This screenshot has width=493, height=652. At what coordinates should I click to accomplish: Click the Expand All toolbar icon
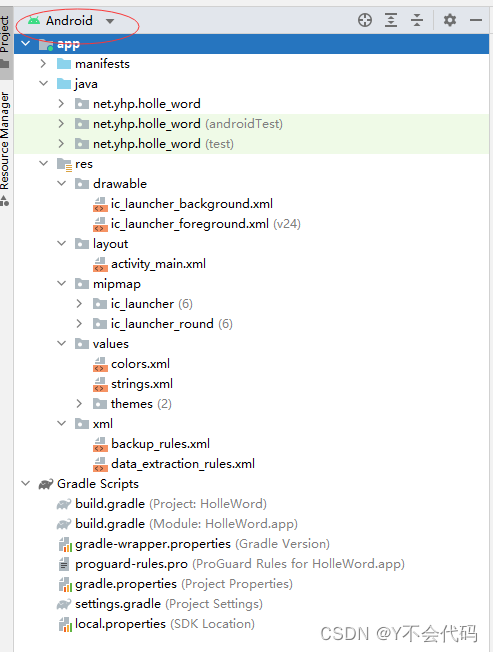point(391,20)
